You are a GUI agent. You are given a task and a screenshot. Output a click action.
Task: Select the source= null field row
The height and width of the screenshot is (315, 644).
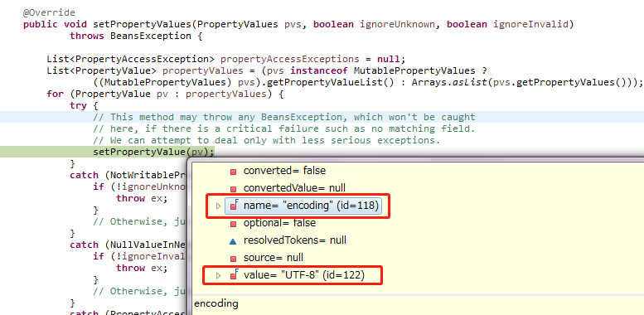pyautogui.click(x=266, y=258)
